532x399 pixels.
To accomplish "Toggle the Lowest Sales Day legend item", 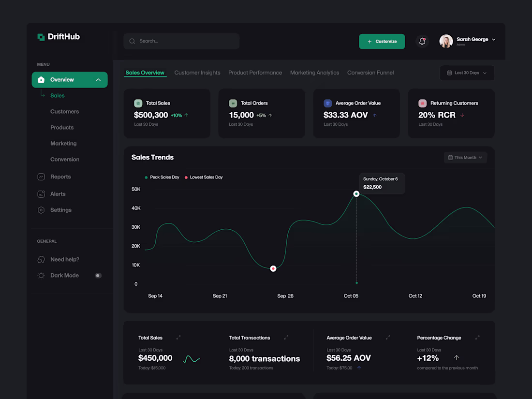I will 204,177.
